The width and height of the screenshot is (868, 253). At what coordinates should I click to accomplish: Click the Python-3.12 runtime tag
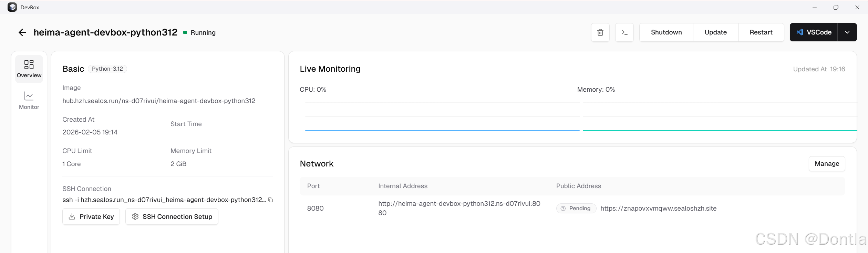[107, 69]
